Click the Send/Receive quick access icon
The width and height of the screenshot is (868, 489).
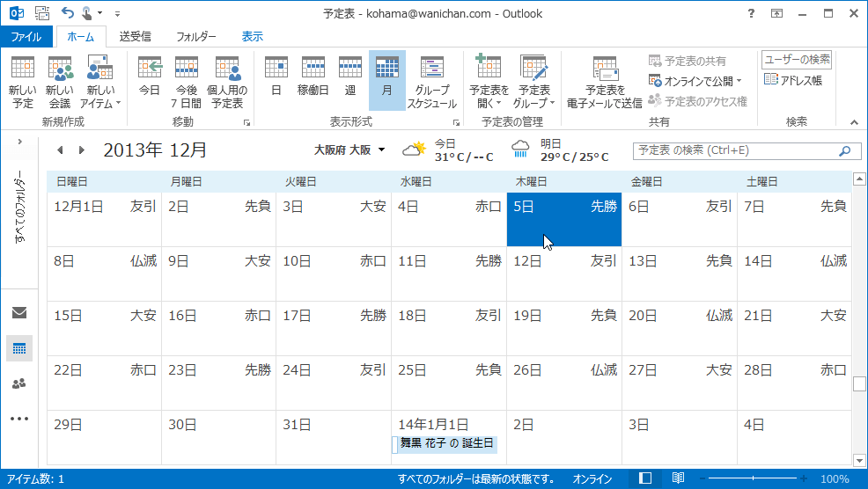pos(42,12)
